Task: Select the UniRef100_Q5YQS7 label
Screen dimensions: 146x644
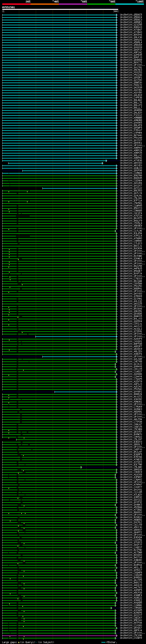Action: pyautogui.click(x=131, y=628)
